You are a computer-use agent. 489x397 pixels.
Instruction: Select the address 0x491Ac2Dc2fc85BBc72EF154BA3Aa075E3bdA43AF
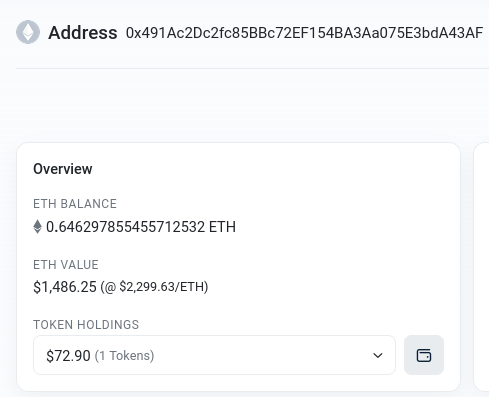304,33
